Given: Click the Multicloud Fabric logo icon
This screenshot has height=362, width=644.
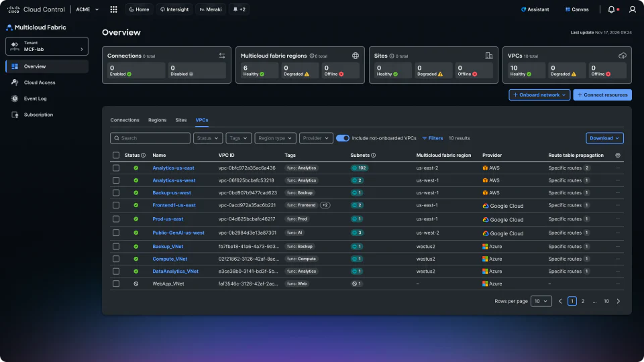Looking at the screenshot, I should point(9,27).
